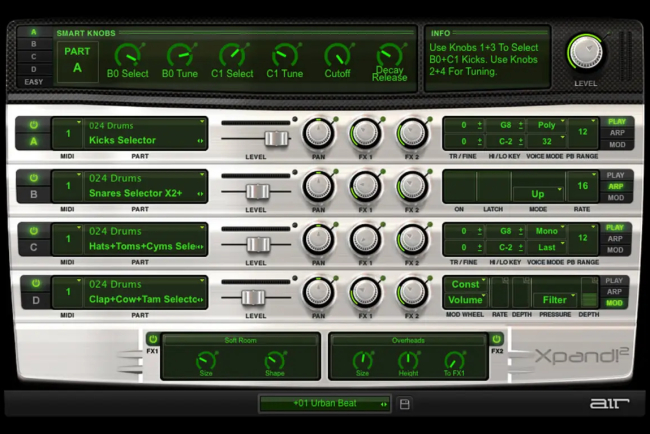Image resolution: width=650 pixels, height=434 pixels.
Task: Toggle power for part C
Action: (34, 231)
